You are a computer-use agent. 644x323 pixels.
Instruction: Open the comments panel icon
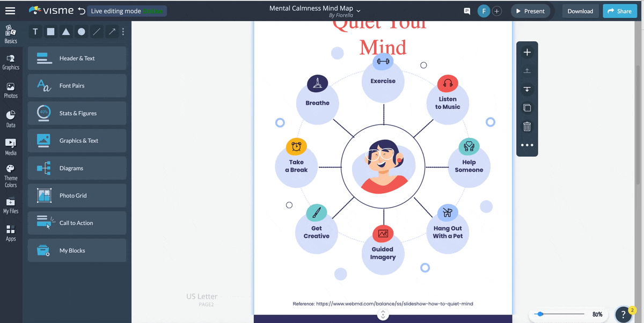coord(466,11)
